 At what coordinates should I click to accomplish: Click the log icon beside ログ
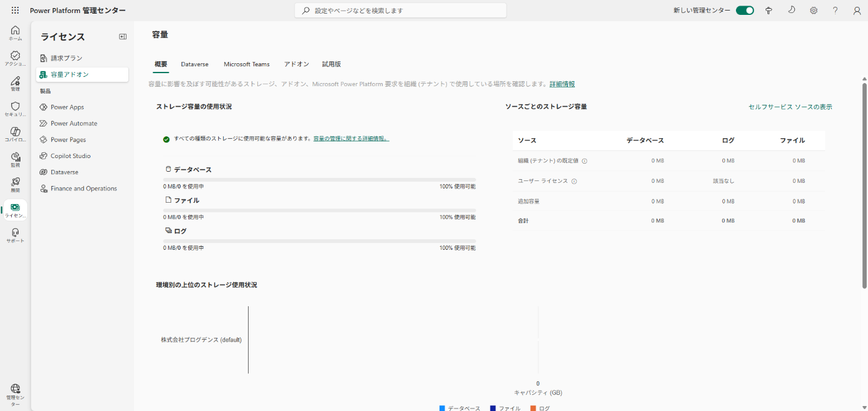click(168, 231)
